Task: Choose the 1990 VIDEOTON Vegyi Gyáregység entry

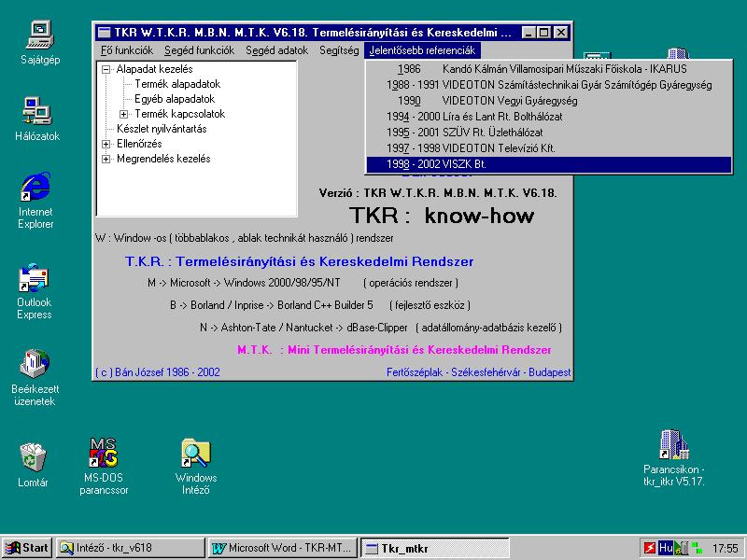Action: click(x=549, y=101)
